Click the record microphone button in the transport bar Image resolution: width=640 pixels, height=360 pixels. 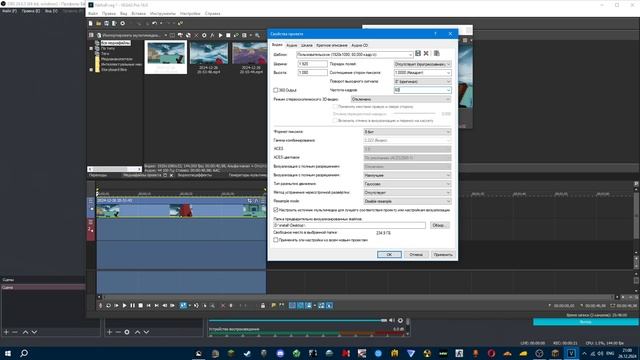pyautogui.click(x=100, y=305)
